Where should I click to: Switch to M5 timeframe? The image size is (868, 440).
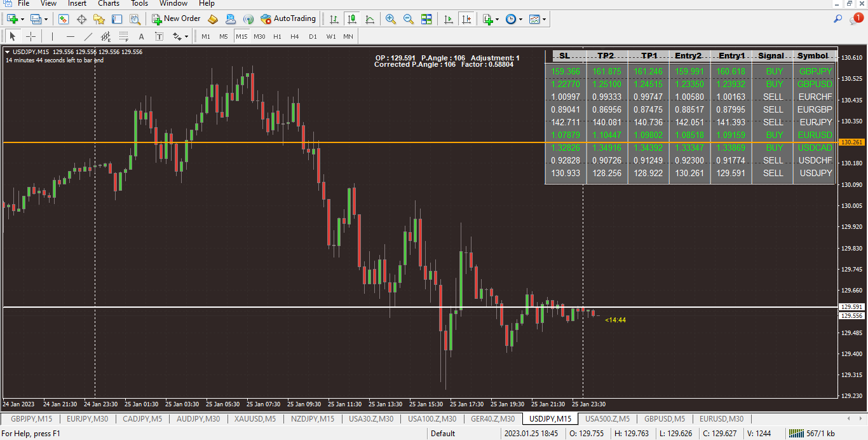click(x=224, y=36)
